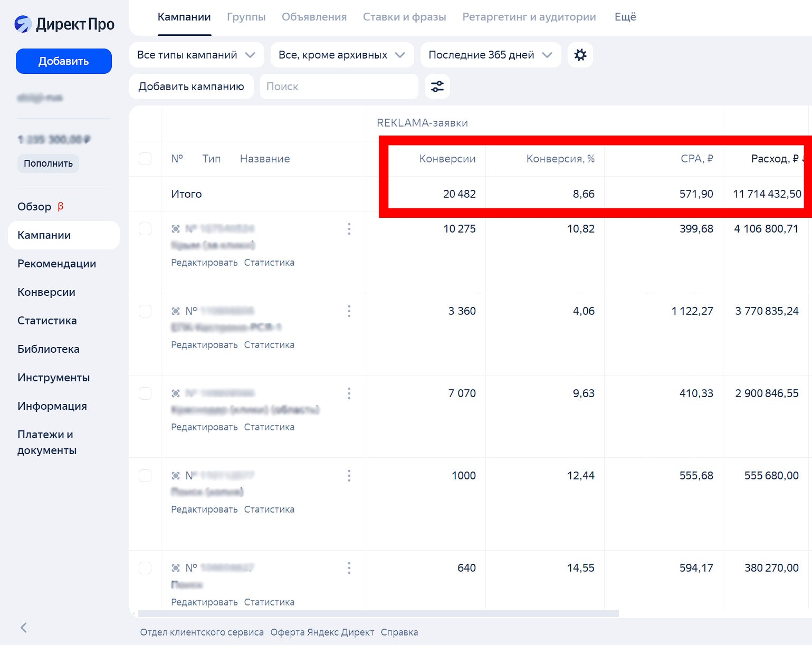
Task: Open the 'Последние 365 дней' period dropdown
Action: click(x=490, y=55)
